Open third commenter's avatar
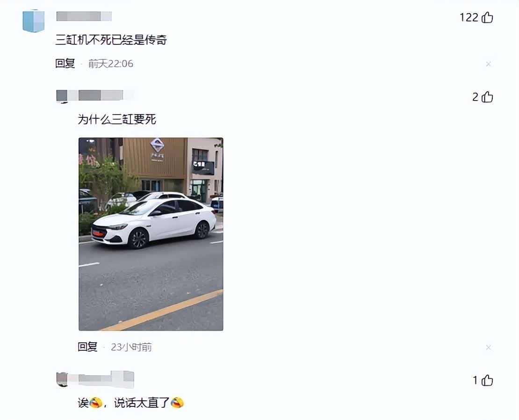This screenshot has height=420, width=519. coord(62,379)
